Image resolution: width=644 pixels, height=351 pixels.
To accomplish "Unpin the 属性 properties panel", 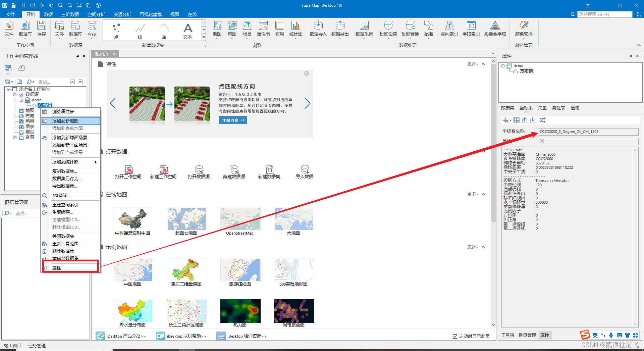I will [x=631, y=56].
